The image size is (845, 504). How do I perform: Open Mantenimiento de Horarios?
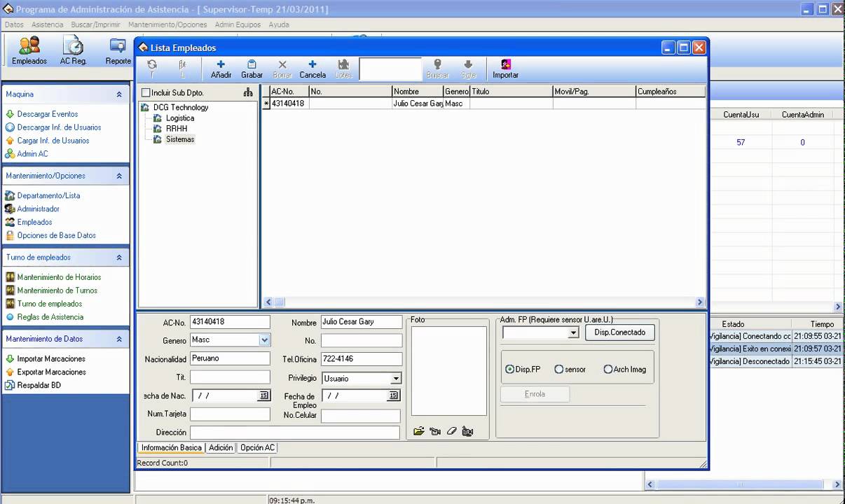pyautogui.click(x=59, y=277)
